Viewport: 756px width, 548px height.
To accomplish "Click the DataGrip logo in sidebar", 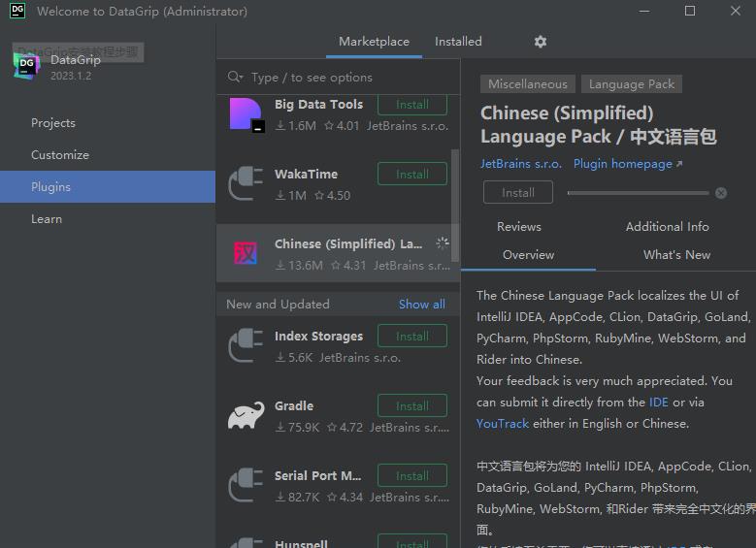I will click(x=26, y=67).
